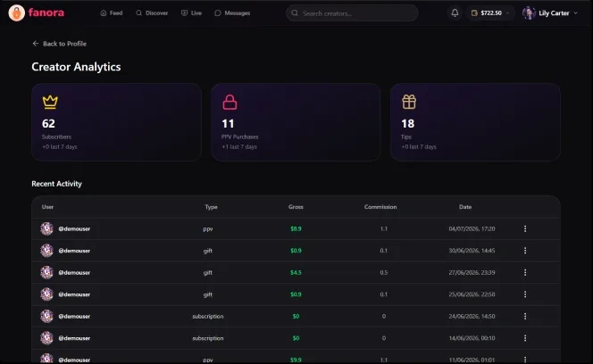The image size is (593, 364).
Task: Click the $4.5 gross amount
Action: tap(296, 272)
